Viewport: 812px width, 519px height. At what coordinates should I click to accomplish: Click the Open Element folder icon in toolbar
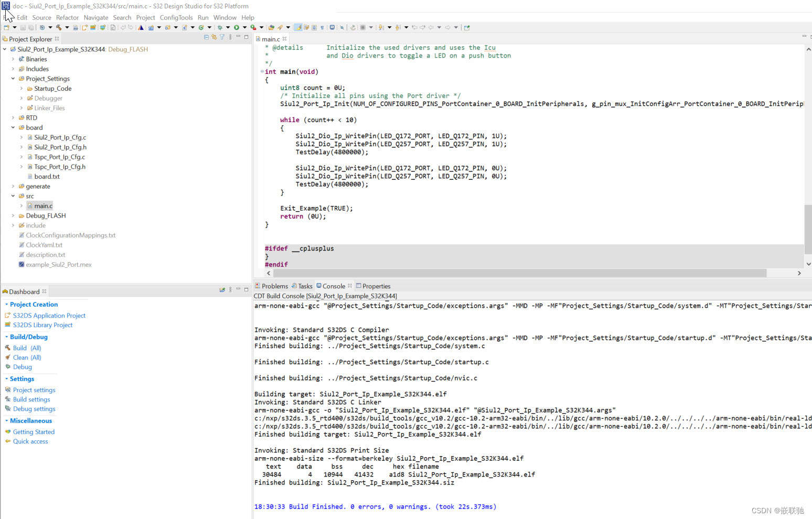click(x=271, y=27)
